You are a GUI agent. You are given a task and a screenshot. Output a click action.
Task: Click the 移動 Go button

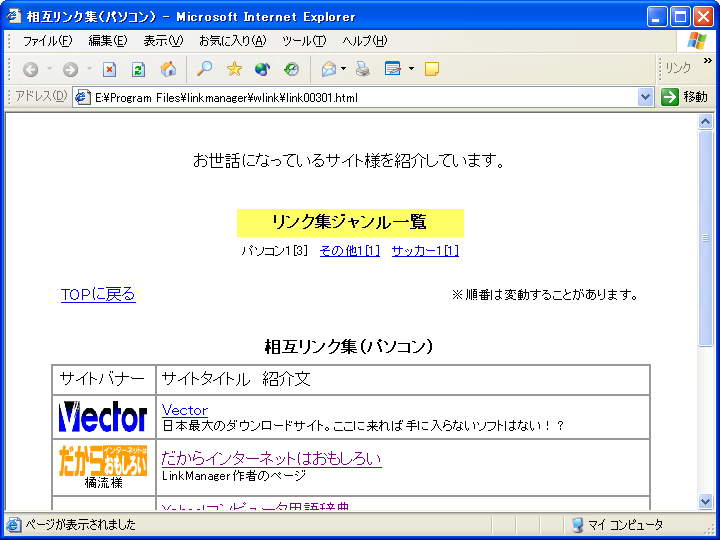(x=685, y=97)
